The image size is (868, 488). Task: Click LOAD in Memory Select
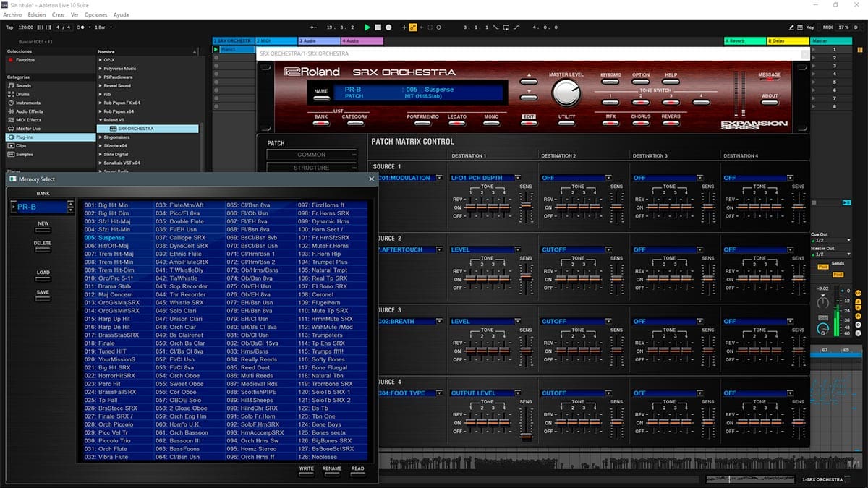tap(43, 279)
